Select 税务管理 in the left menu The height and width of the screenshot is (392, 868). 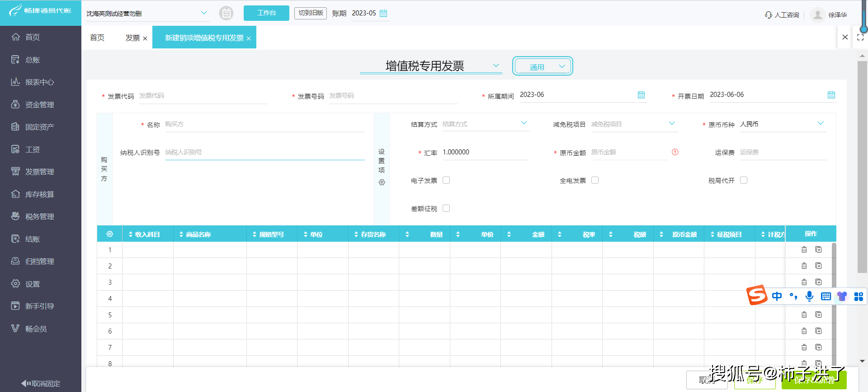tap(40, 216)
